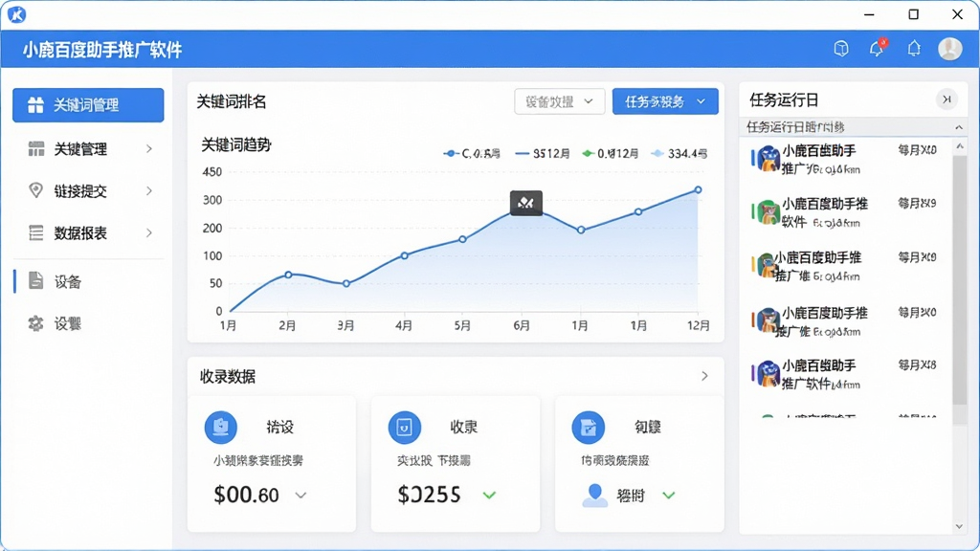Click the dark tooltip marker at 6月 peak
This screenshot has width=980, height=551.
click(x=525, y=203)
